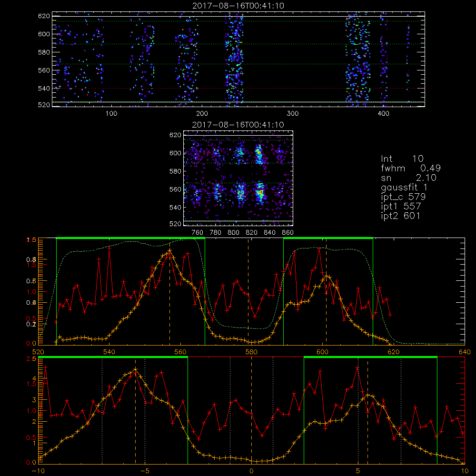Click x-axis label 640 on third plot
This screenshot has width=476, height=476.
(465, 352)
